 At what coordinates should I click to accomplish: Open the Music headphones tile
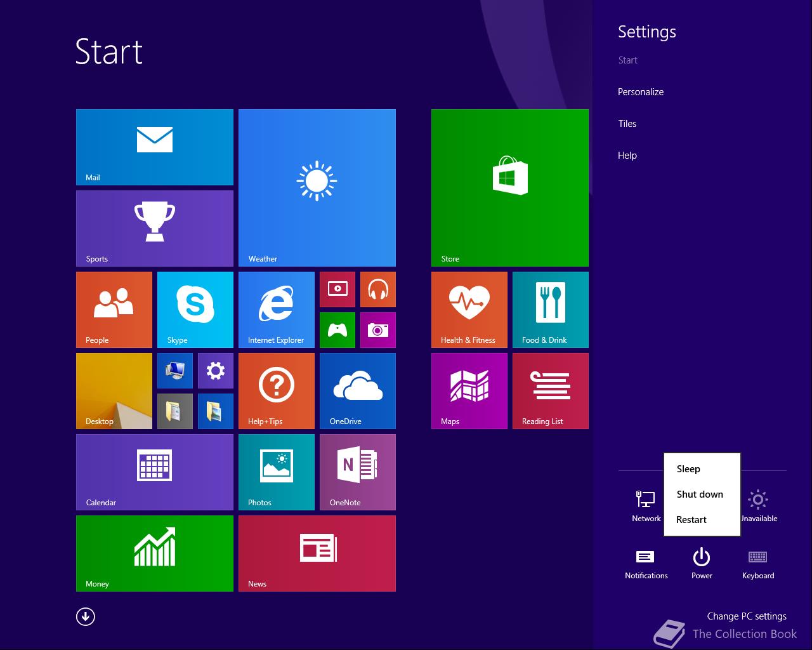(378, 289)
